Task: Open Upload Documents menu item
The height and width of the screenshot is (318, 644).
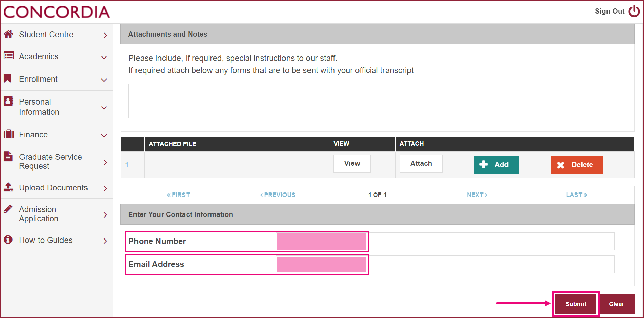Action: [x=57, y=188]
